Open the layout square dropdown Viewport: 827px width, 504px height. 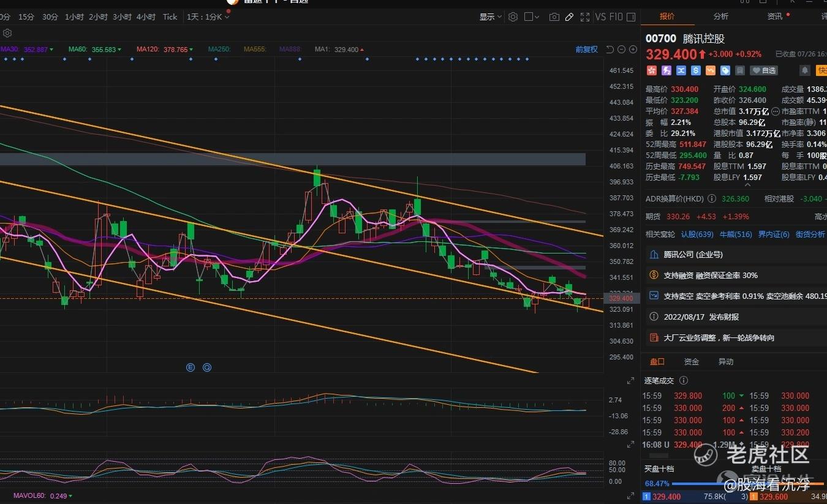pos(532,17)
